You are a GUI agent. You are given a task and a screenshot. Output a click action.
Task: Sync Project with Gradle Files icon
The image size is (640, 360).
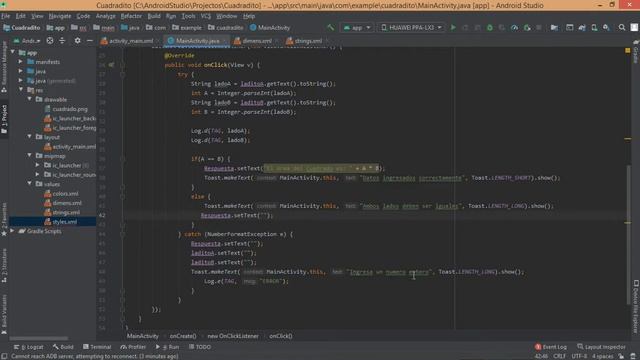(x=582, y=28)
